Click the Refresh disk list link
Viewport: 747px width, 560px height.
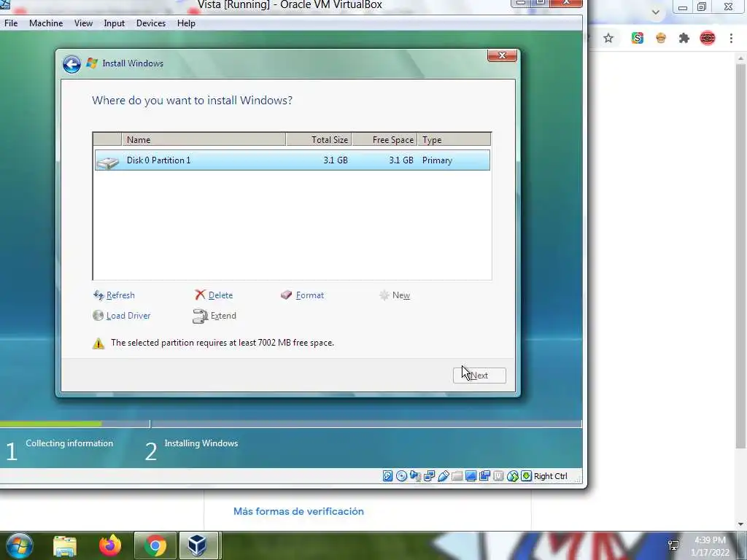click(115, 295)
